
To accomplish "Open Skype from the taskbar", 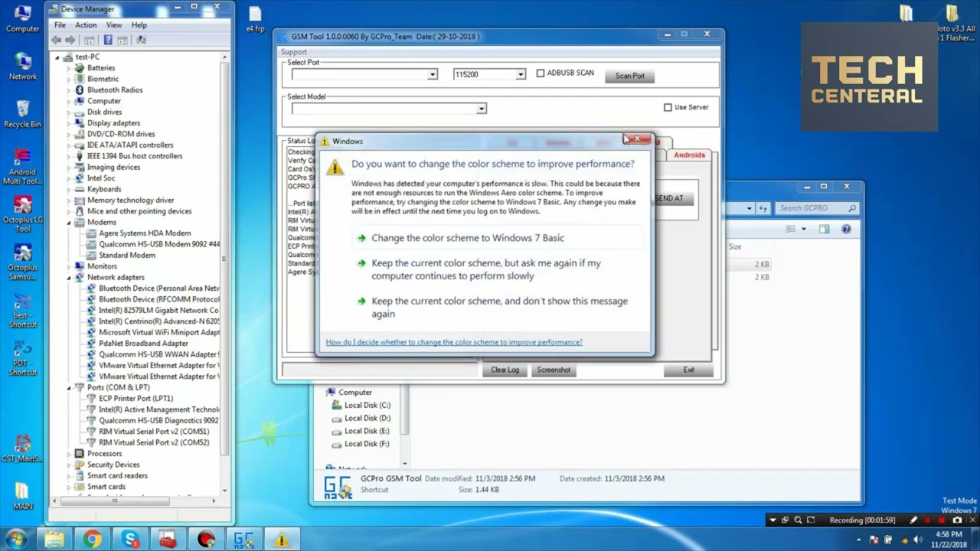I will [131, 540].
